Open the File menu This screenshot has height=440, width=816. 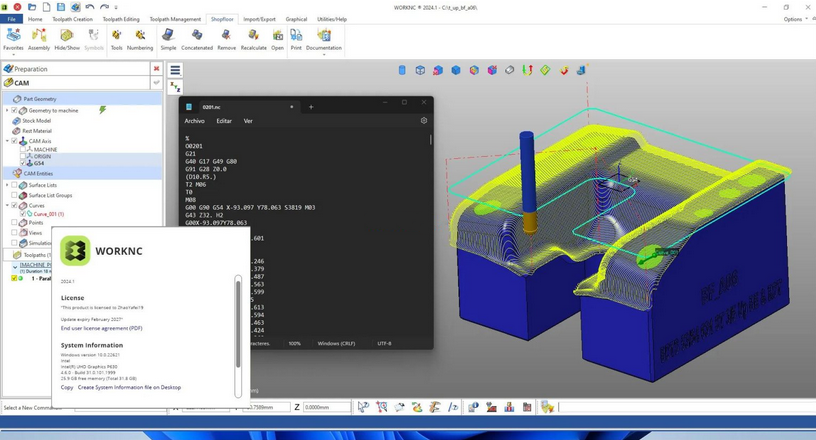11,19
